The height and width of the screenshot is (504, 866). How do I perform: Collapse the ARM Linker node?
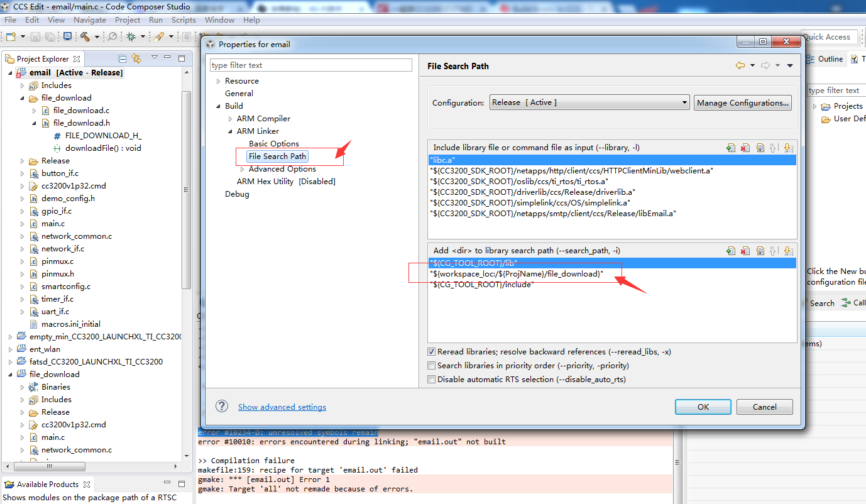230,131
